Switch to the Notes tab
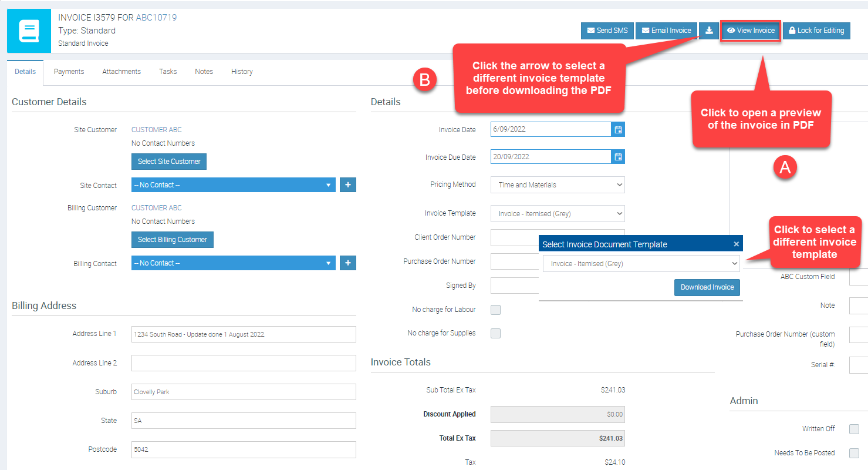The height and width of the screenshot is (470, 868). [x=204, y=72]
